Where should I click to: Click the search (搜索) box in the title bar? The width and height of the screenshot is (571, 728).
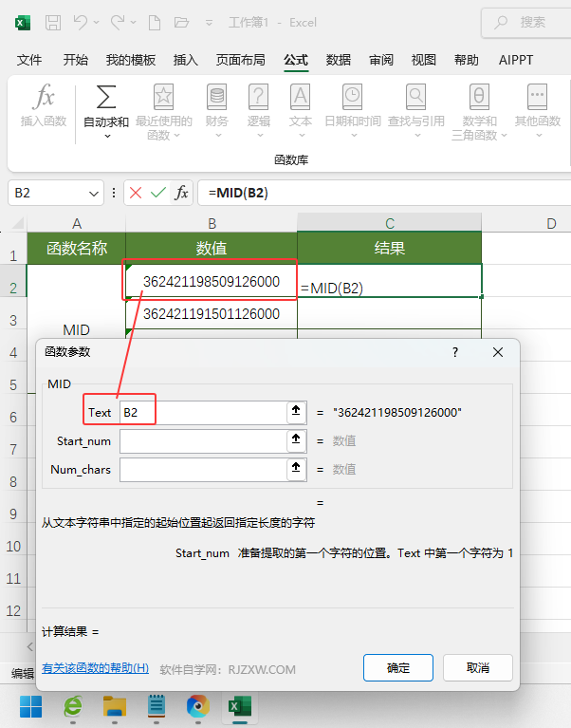pyautogui.click(x=526, y=22)
